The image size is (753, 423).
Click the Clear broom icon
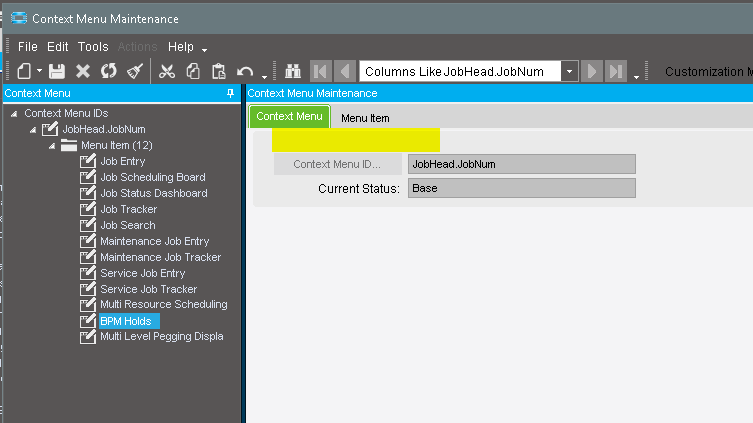(x=135, y=71)
